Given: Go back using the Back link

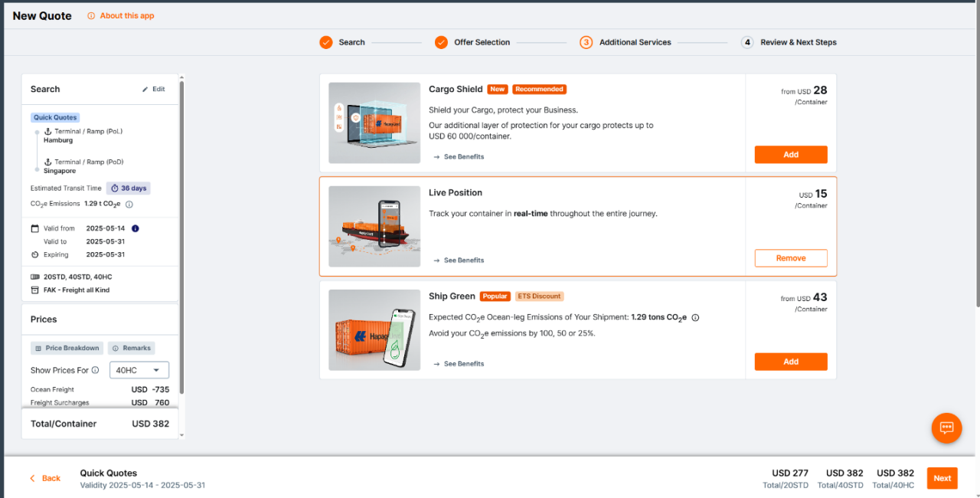Looking at the screenshot, I should (44, 478).
